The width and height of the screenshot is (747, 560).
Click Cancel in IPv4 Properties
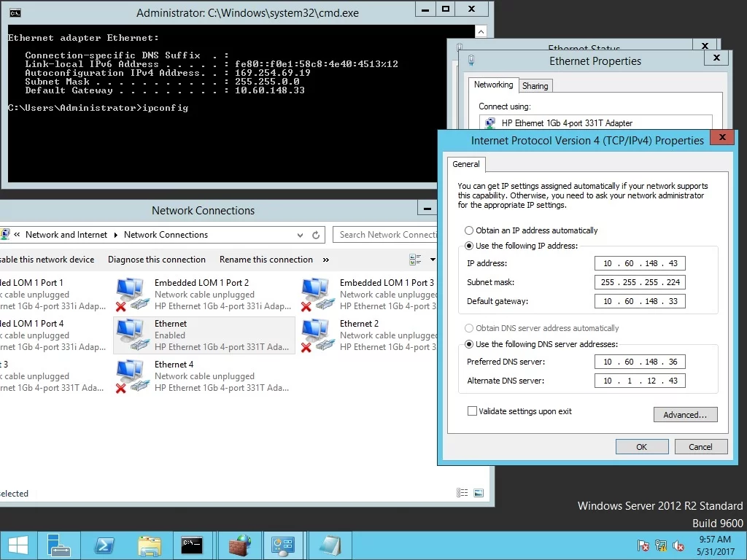(700, 447)
